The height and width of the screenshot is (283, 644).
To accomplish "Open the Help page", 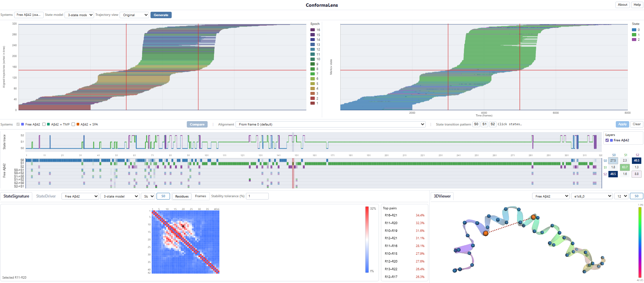I will point(637,5).
